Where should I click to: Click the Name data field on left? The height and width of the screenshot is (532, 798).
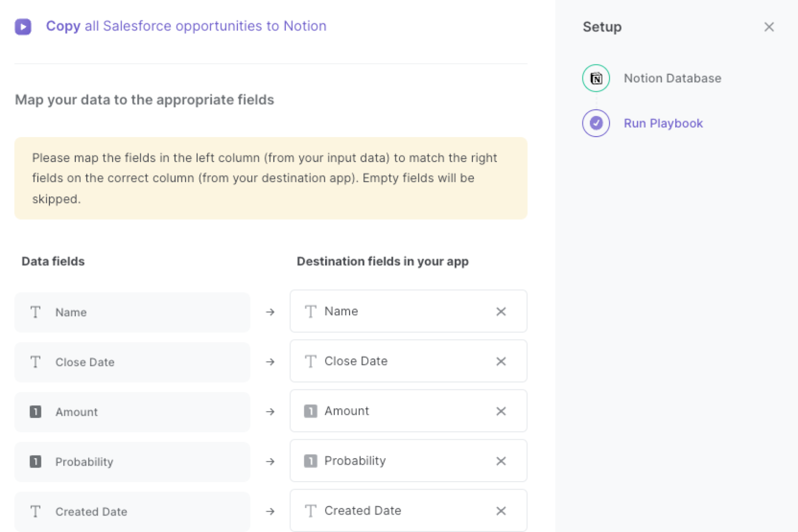(x=132, y=312)
